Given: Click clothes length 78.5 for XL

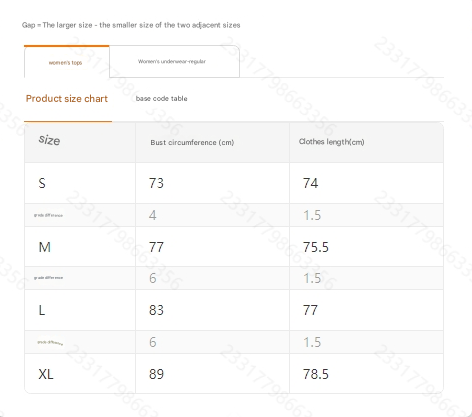Looking at the screenshot, I should 316,374.
